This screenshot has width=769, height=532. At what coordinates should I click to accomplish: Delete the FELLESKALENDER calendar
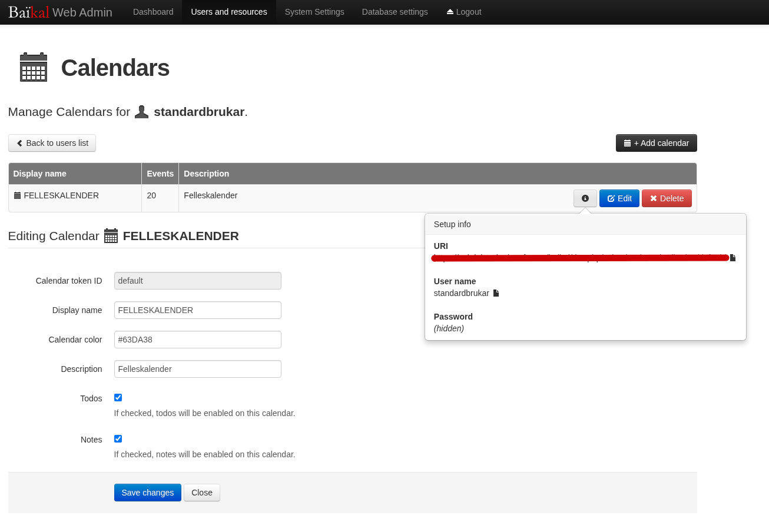667,198
